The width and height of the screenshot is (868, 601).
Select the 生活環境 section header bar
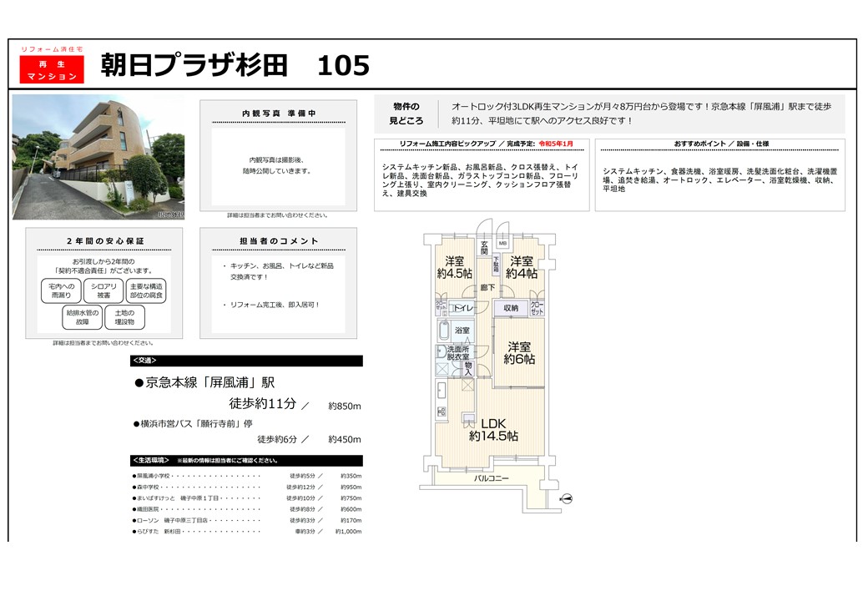click(x=246, y=461)
